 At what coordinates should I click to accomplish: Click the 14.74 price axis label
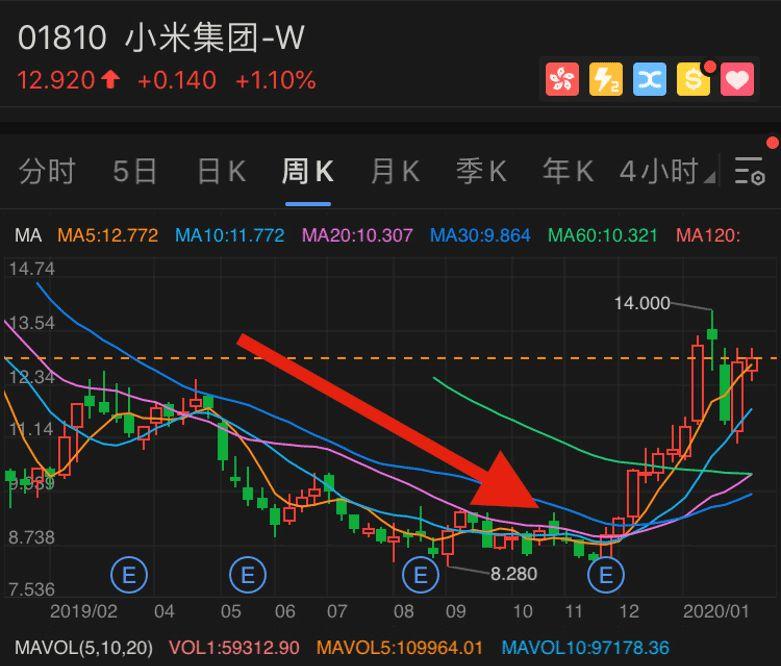tap(32, 269)
